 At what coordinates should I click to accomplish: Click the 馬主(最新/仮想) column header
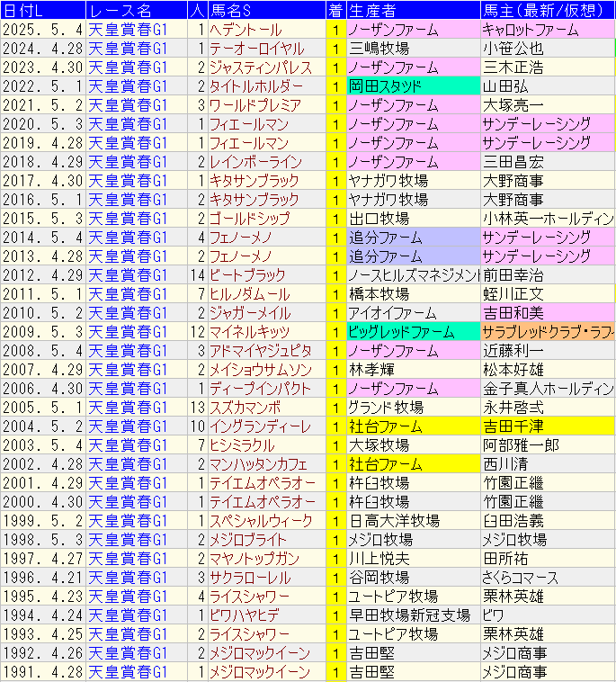[546, 10]
